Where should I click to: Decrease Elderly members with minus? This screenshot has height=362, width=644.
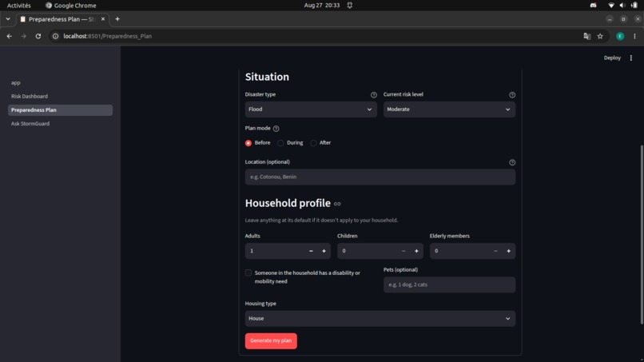[x=495, y=251]
